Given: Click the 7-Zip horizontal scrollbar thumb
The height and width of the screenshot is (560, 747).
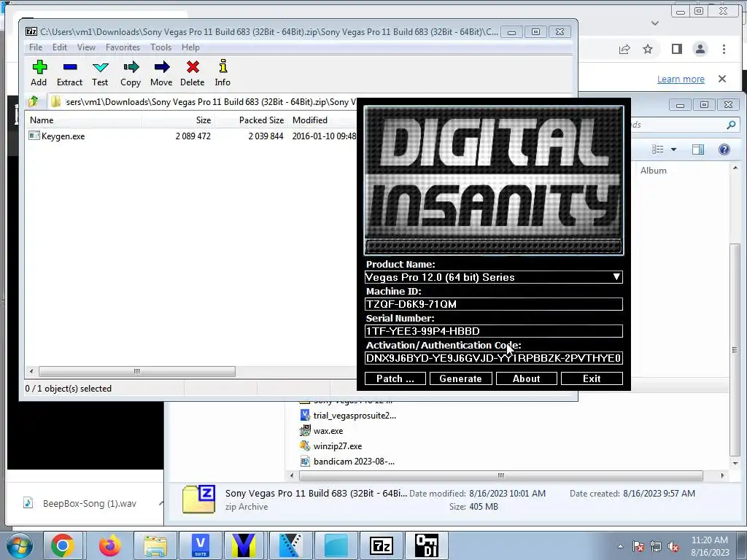Looking at the screenshot, I should (x=136, y=371).
